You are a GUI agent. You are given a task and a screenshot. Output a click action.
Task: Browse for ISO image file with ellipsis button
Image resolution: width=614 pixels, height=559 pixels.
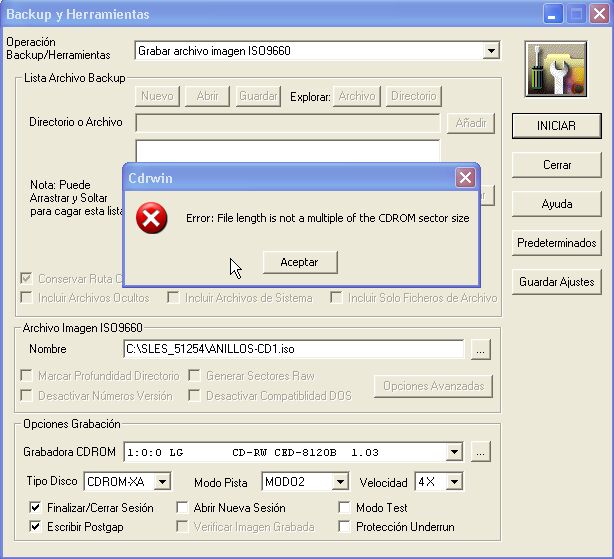(x=480, y=349)
